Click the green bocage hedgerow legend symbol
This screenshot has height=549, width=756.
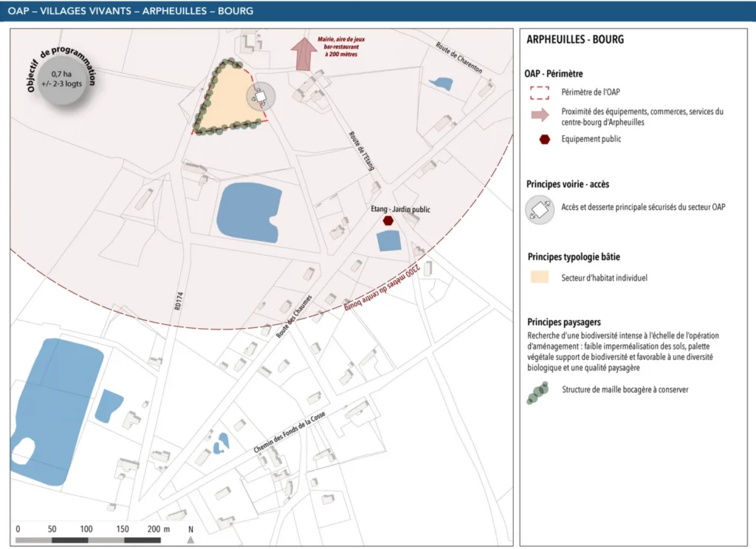[x=537, y=392]
